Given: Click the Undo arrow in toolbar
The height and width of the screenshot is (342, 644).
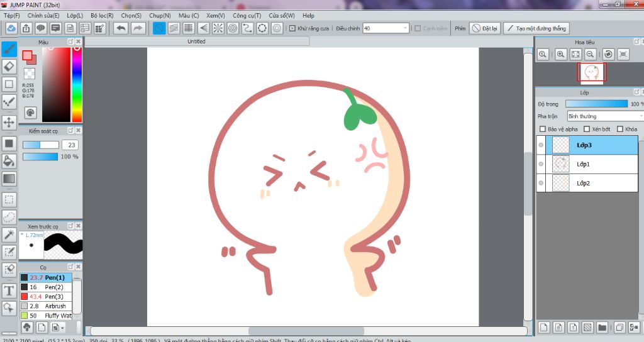Looking at the screenshot, I should (x=121, y=28).
